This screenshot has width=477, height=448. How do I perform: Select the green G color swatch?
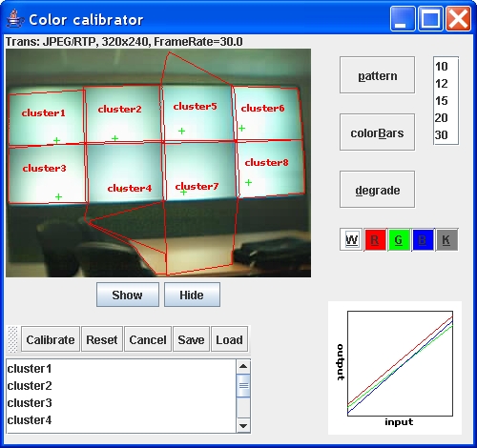399,239
